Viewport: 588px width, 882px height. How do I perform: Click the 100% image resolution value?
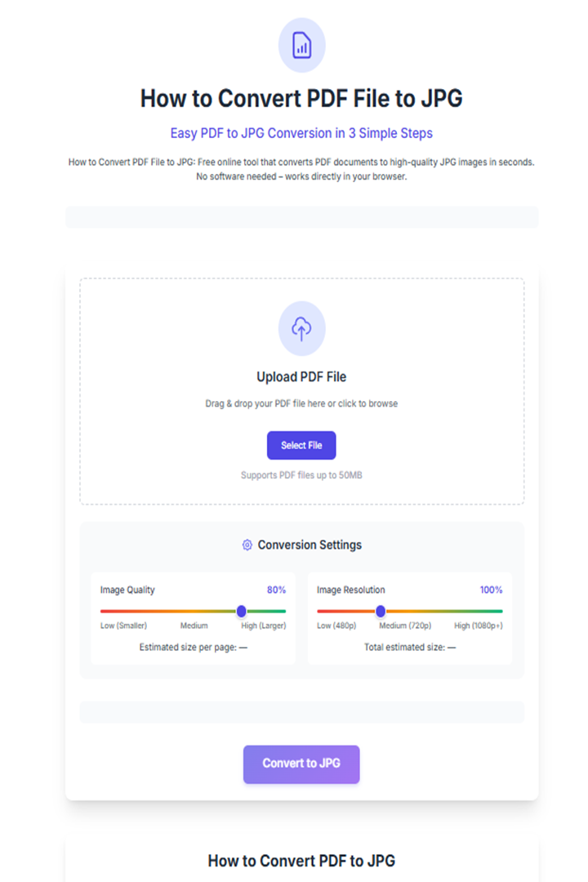point(491,590)
